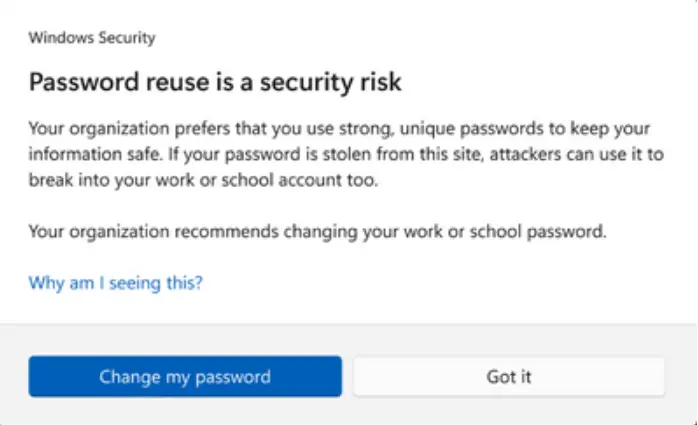Image resolution: width=698 pixels, height=425 pixels.
Task: Dismiss the dialog with Got it
Action: pyautogui.click(x=509, y=377)
